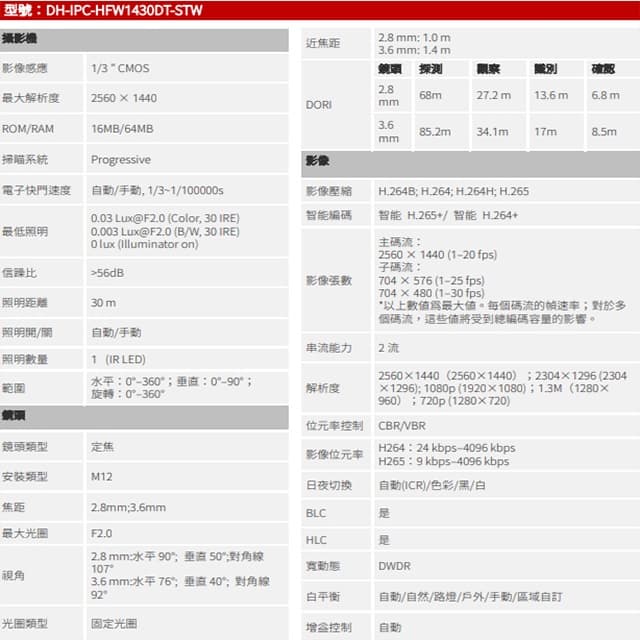Viewport: 640px width, 640px height.
Task: Select the 攝影機 section header
Action: (144, 39)
